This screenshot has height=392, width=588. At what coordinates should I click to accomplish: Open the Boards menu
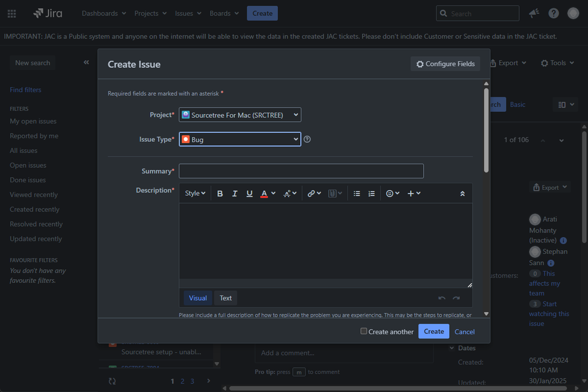(x=224, y=14)
